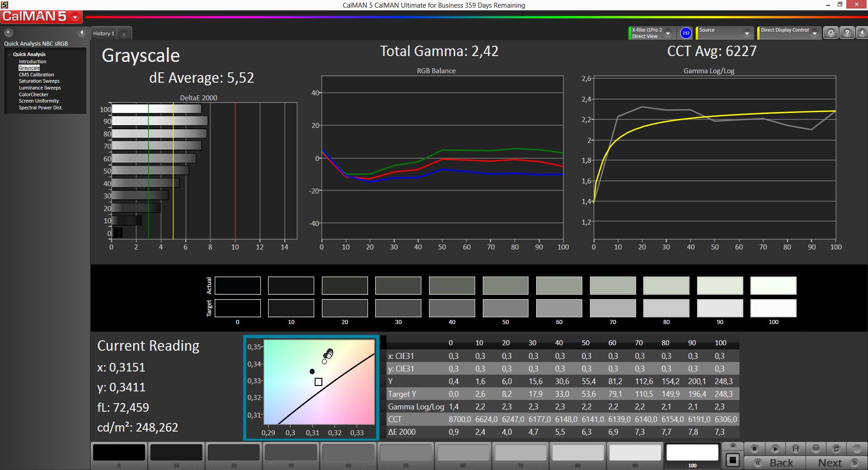This screenshot has width=868, height=470.
Task: Toggle the right-side panel arrow at top right
Action: (x=862, y=33)
